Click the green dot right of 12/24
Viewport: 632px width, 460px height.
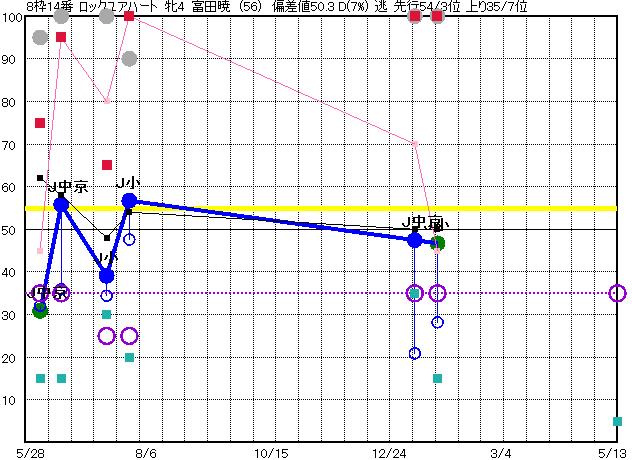click(x=438, y=243)
